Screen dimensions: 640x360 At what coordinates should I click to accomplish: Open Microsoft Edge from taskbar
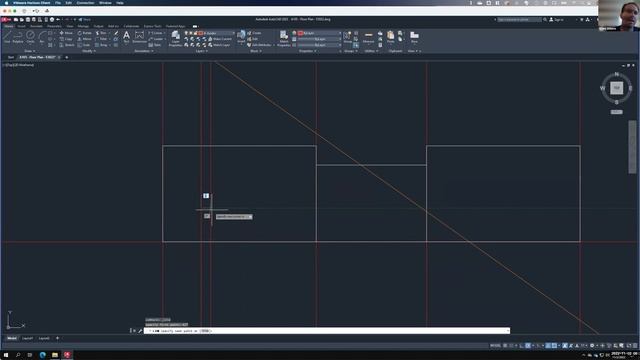coord(42,355)
